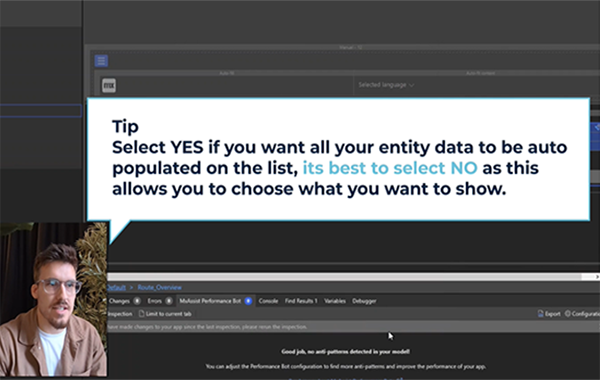Click the Changes count badge

137,301
